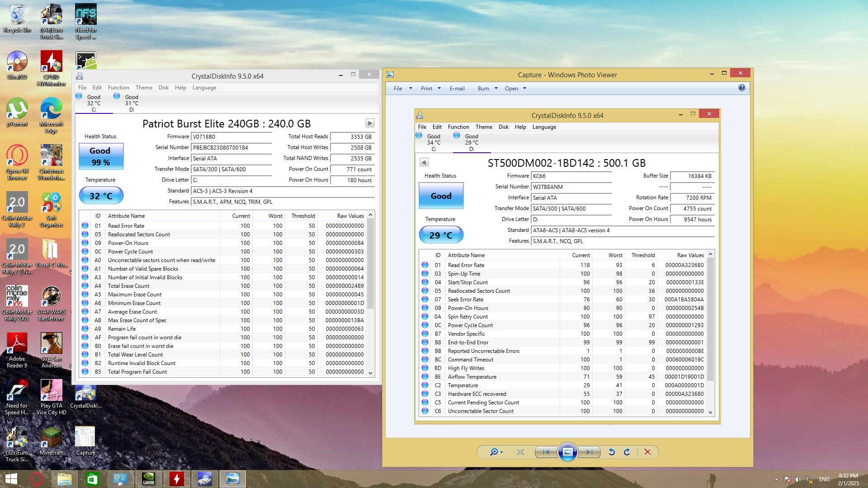Go to next image in Photo Viewer
The width and height of the screenshot is (868, 488).
[590, 452]
